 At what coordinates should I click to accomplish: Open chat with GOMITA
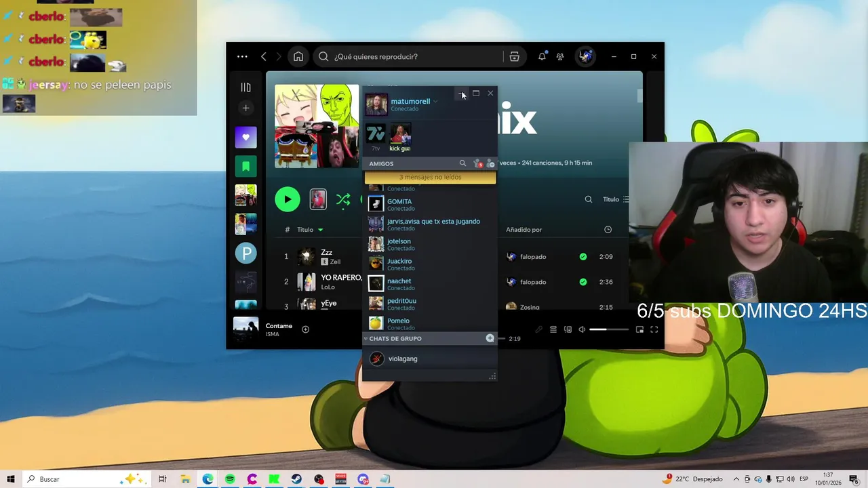[430, 204]
